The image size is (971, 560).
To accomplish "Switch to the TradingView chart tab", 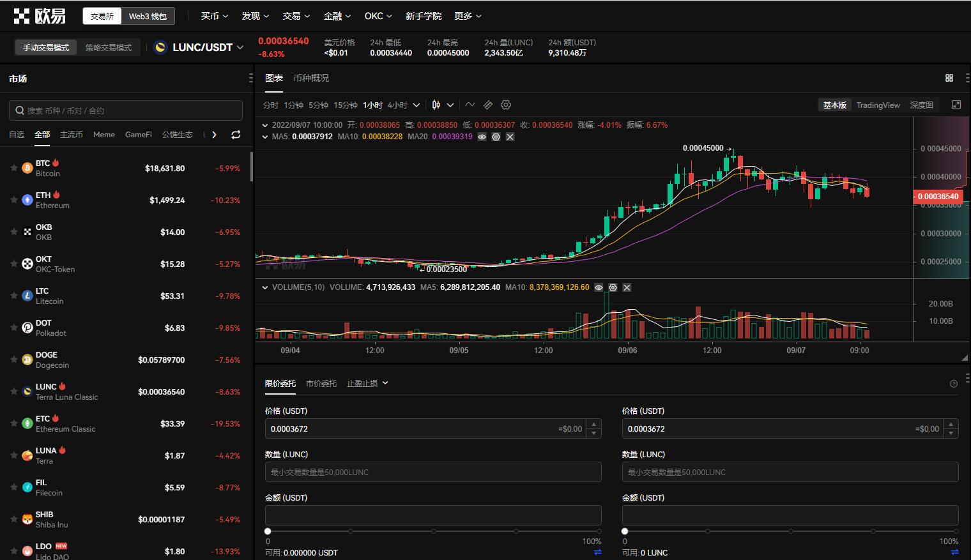I will 878,105.
